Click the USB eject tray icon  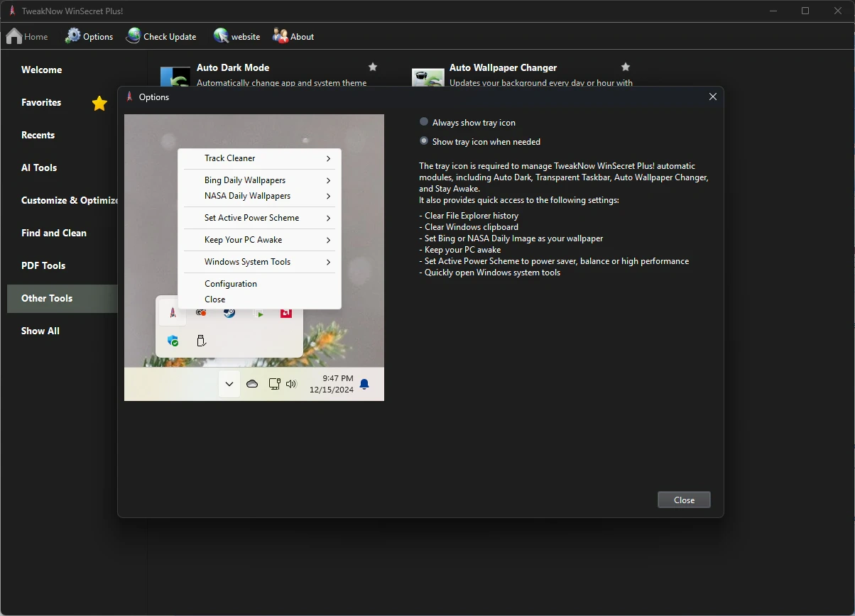(x=201, y=341)
